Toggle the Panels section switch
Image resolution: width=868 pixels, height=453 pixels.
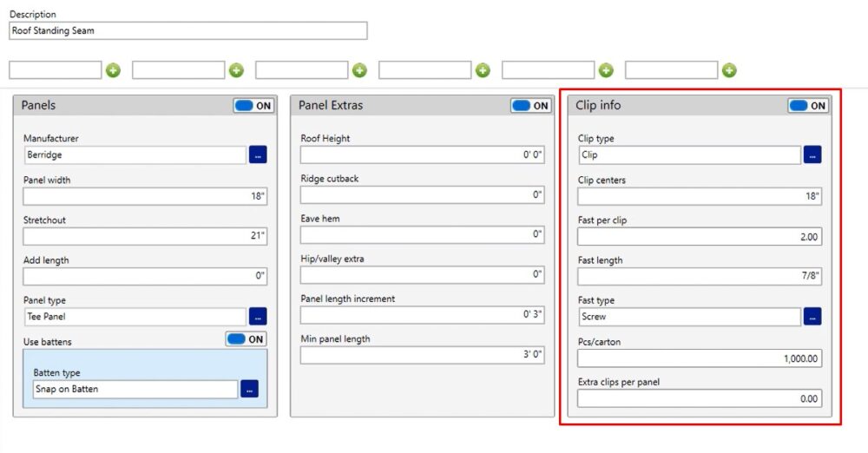click(253, 106)
